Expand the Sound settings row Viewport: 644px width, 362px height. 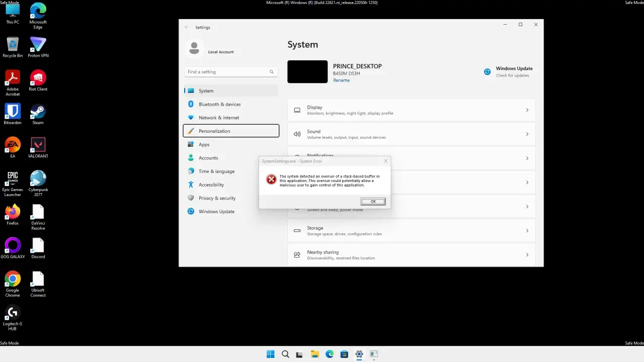coord(411,134)
